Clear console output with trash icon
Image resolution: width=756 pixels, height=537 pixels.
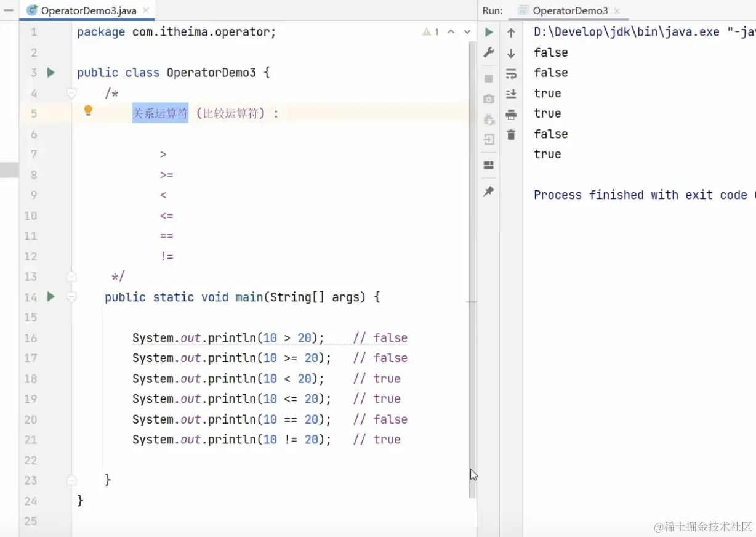pyautogui.click(x=511, y=134)
